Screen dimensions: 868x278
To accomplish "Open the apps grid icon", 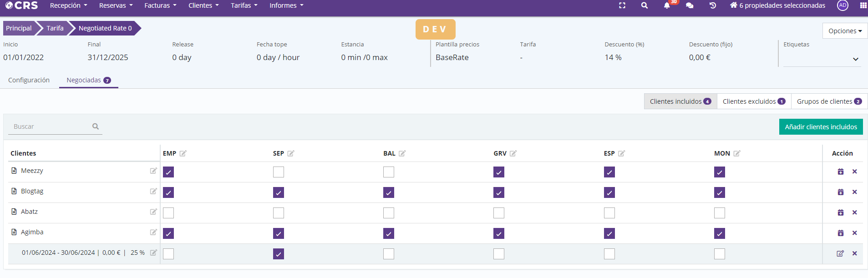I will (863, 5).
